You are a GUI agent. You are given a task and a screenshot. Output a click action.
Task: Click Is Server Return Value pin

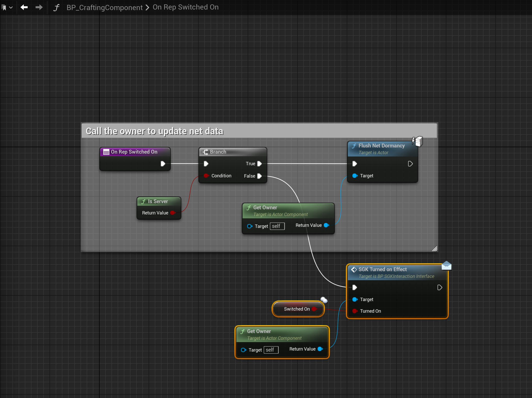[x=172, y=213]
